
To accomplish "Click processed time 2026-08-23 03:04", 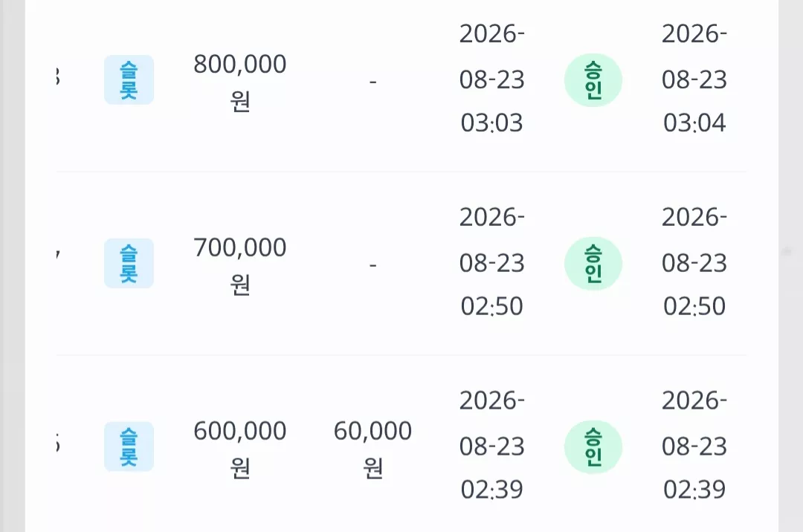I will point(694,78).
